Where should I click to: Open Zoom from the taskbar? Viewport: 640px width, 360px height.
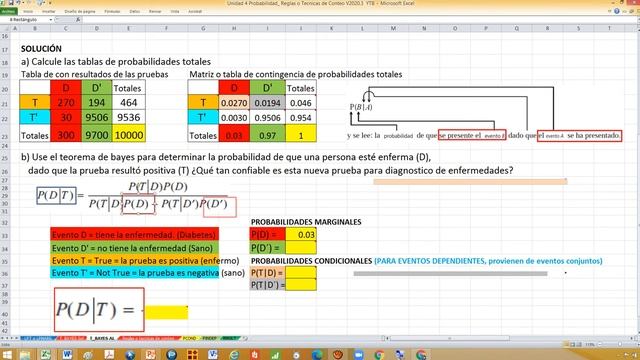pyautogui.click(x=359, y=355)
